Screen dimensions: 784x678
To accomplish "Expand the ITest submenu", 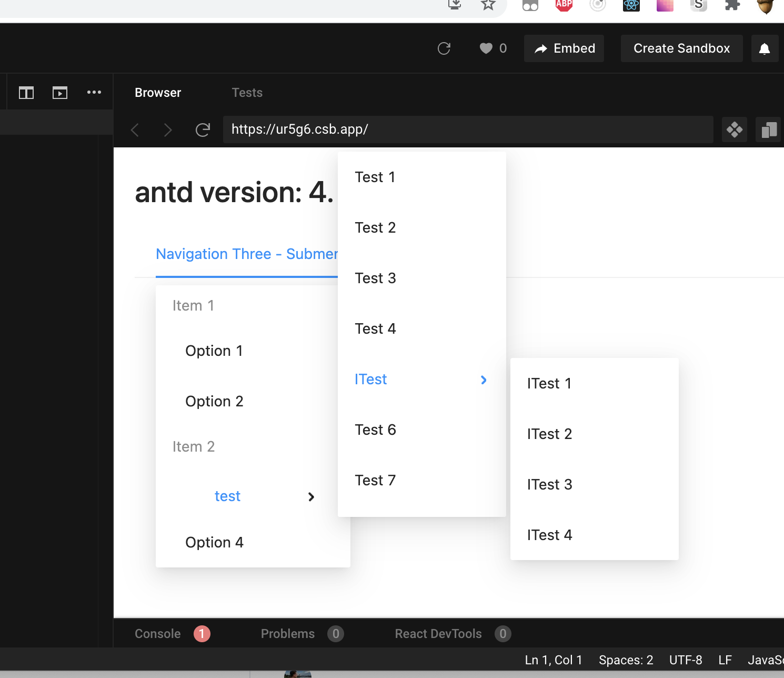I will (x=370, y=379).
